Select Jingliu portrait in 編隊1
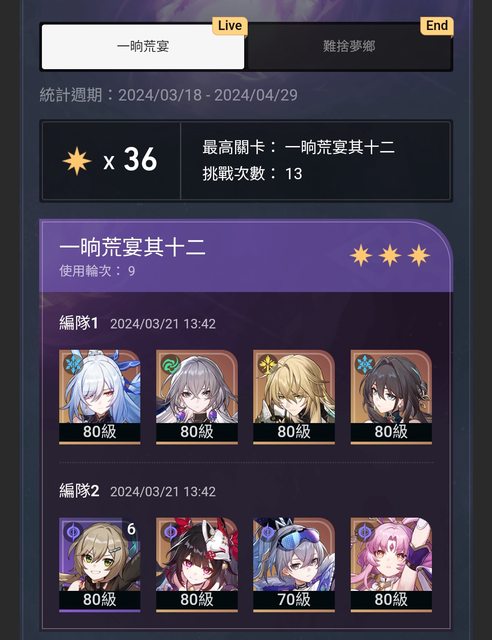 tap(100, 397)
